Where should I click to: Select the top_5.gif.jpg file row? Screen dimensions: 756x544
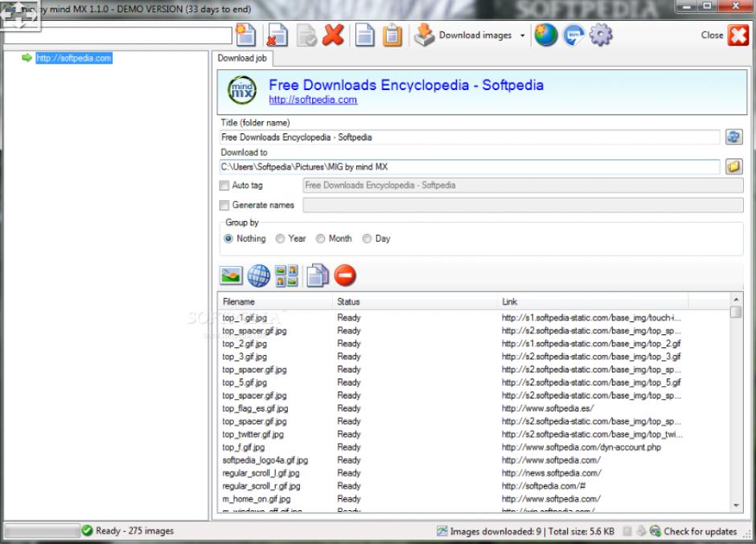tap(475, 382)
